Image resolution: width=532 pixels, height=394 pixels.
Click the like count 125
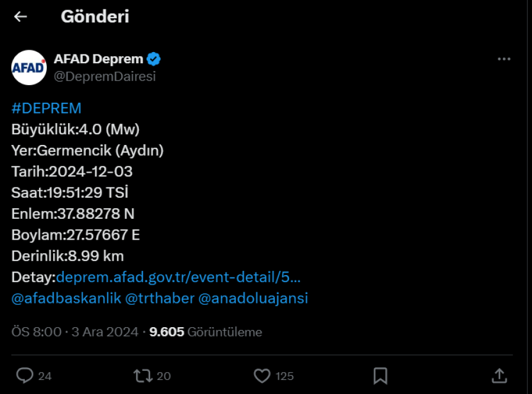point(284,376)
